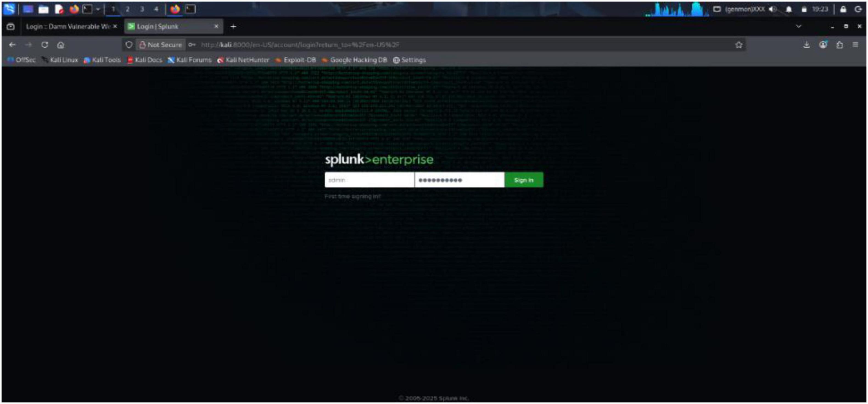Open the Kali Docs bookmark
Screen dimensions: 868x404
pyautogui.click(x=145, y=60)
